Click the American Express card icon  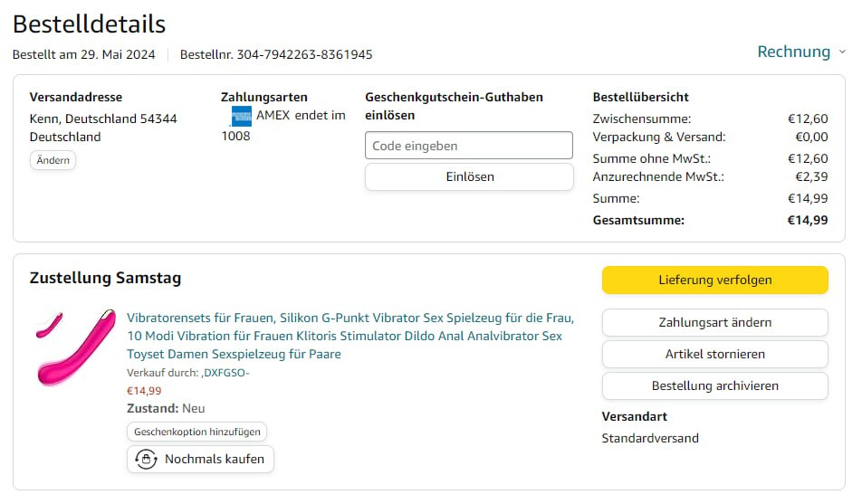pyautogui.click(x=241, y=116)
